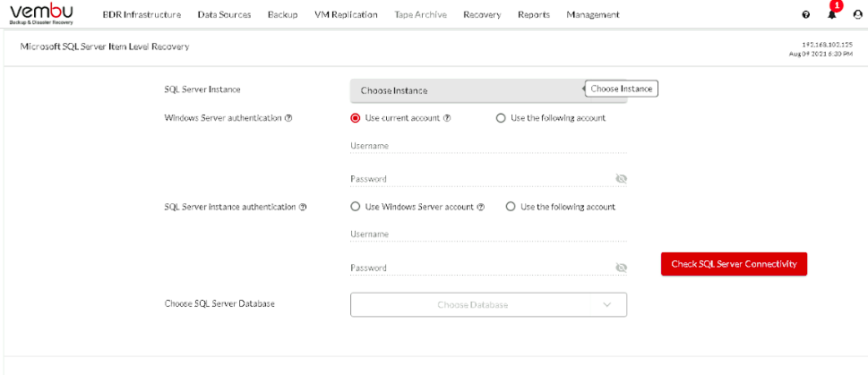
Task: Open VM Replication menu
Action: point(346,15)
